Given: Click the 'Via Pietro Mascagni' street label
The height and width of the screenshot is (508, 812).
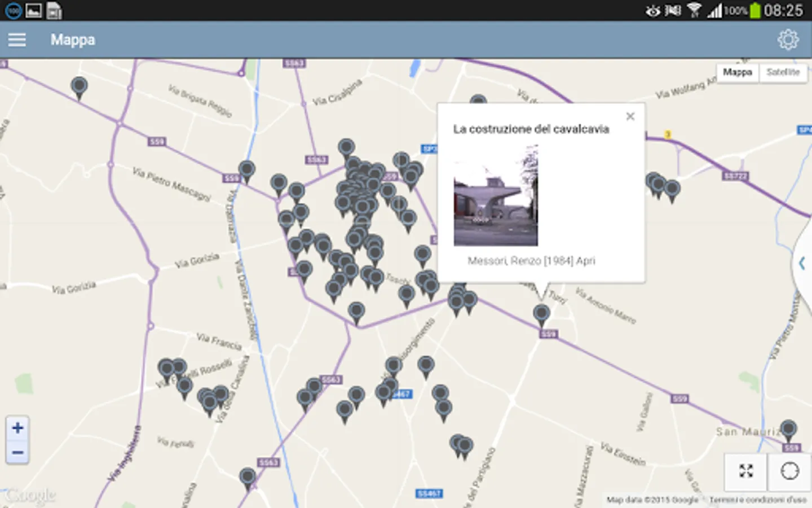Looking at the screenshot, I should 171,184.
